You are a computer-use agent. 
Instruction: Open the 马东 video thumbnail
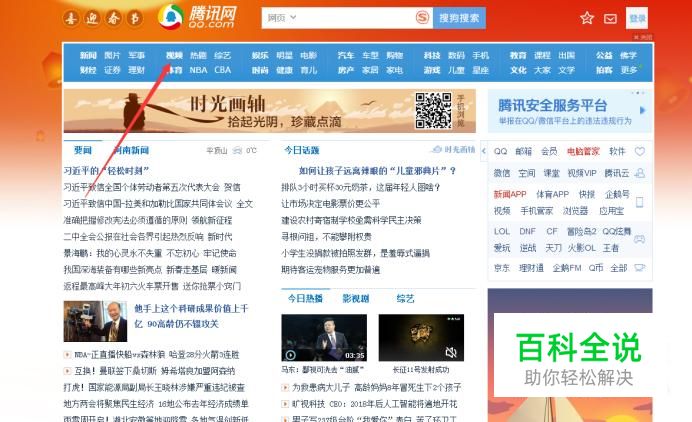tap(324, 338)
